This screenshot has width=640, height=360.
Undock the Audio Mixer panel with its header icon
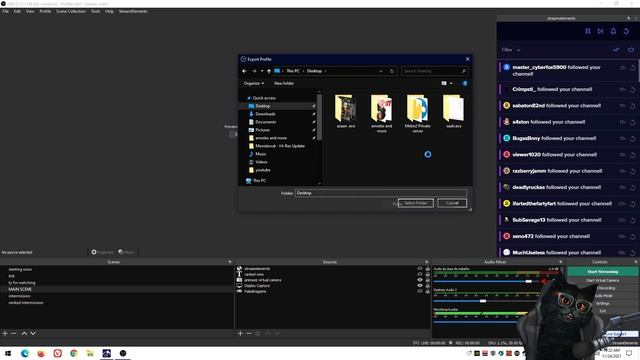tap(560, 262)
